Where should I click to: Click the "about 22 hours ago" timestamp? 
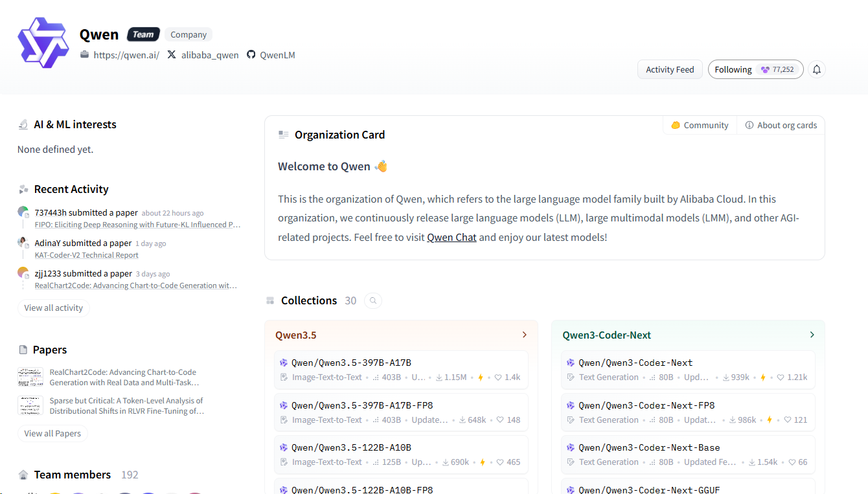pyautogui.click(x=172, y=213)
